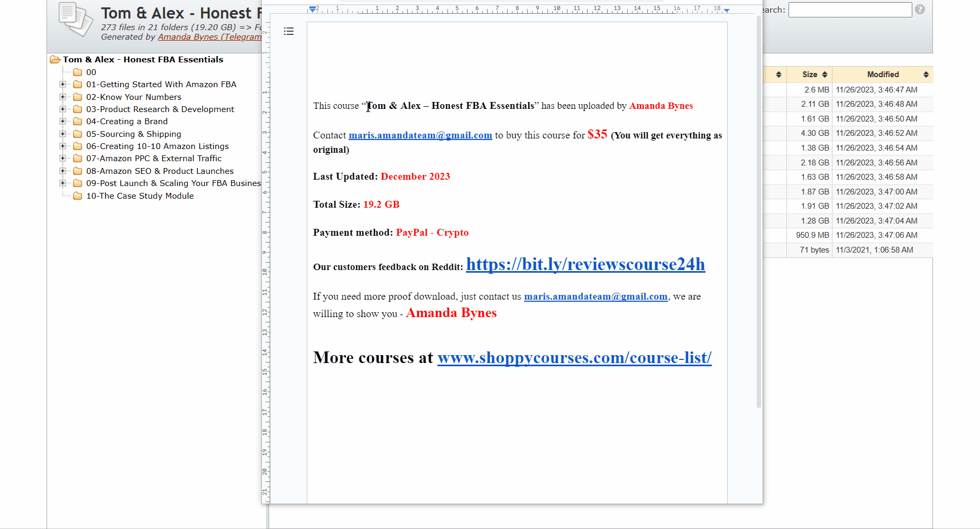This screenshot has height=529, width=980.
Task: Expand the 02-Know Your Numbers folder
Action: point(63,97)
